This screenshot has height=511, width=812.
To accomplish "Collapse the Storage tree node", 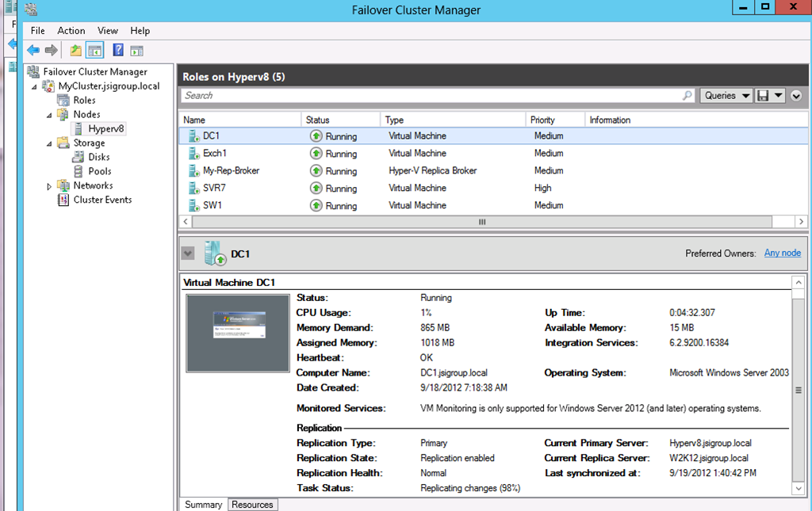I will point(49,143).
